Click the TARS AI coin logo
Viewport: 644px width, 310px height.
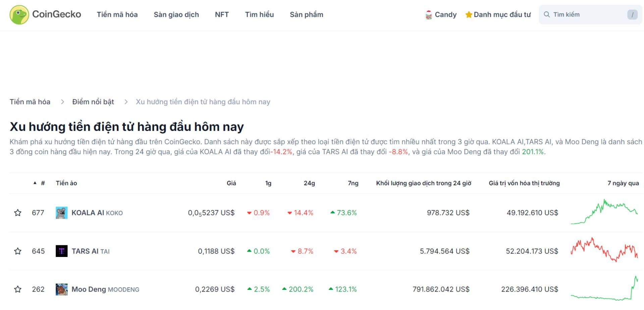(62, 251)
